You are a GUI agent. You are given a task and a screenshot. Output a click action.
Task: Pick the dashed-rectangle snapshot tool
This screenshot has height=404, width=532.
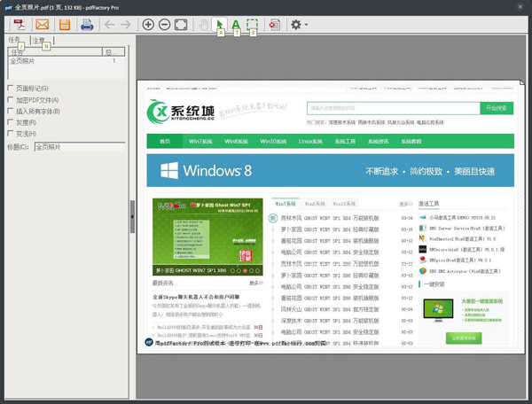click(x=252, y=25)
